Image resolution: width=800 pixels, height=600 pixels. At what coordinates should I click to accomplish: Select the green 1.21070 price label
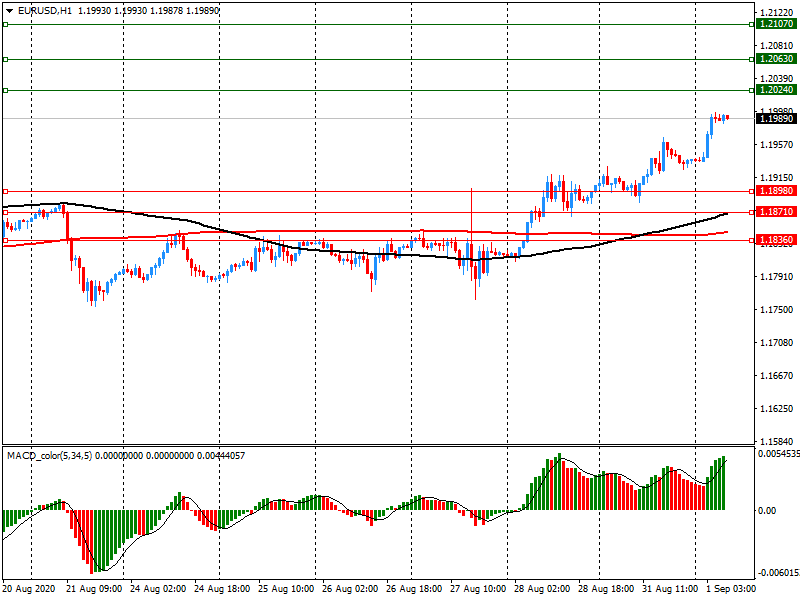[776, 24]
